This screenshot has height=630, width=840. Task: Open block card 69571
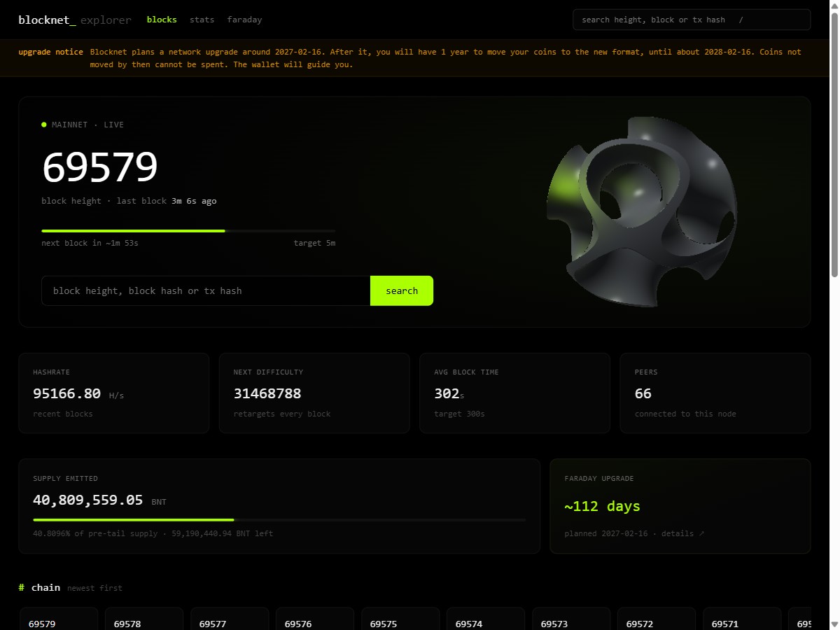(742, 619)
